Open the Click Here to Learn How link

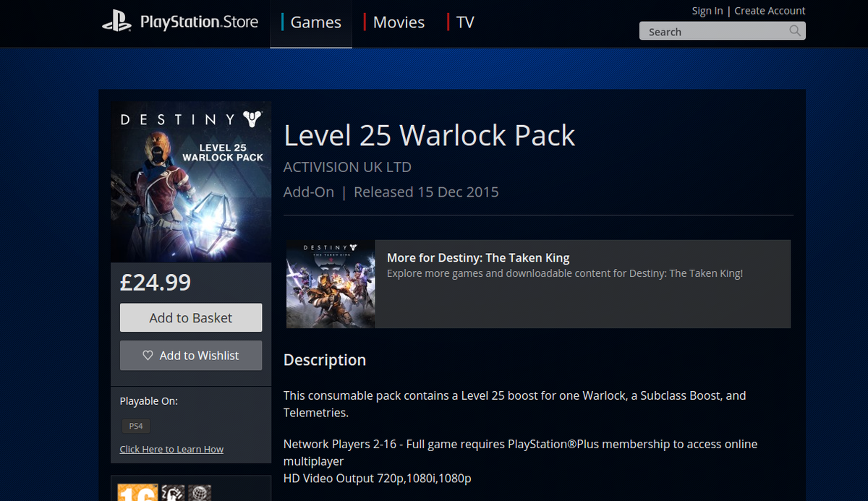tap(171, 449)
